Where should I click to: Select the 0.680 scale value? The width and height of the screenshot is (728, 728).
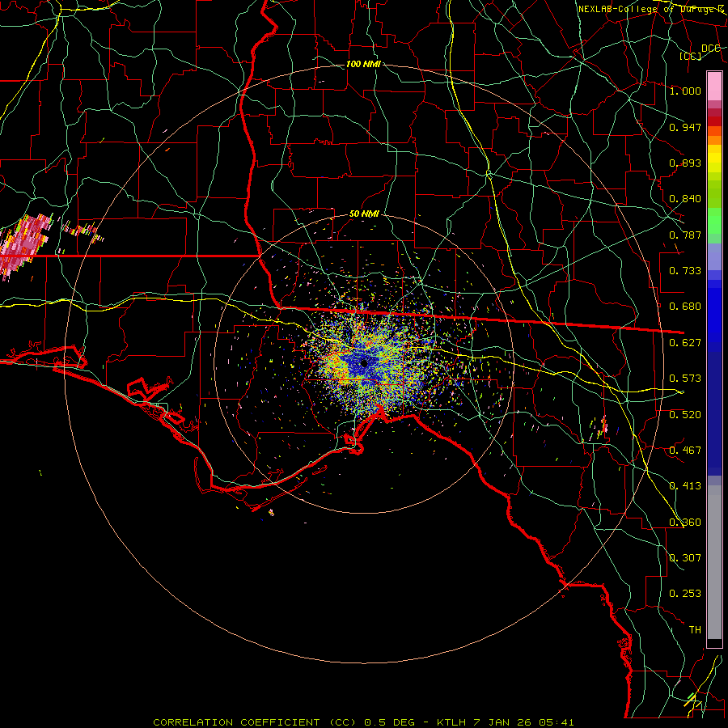click(685, 307)
